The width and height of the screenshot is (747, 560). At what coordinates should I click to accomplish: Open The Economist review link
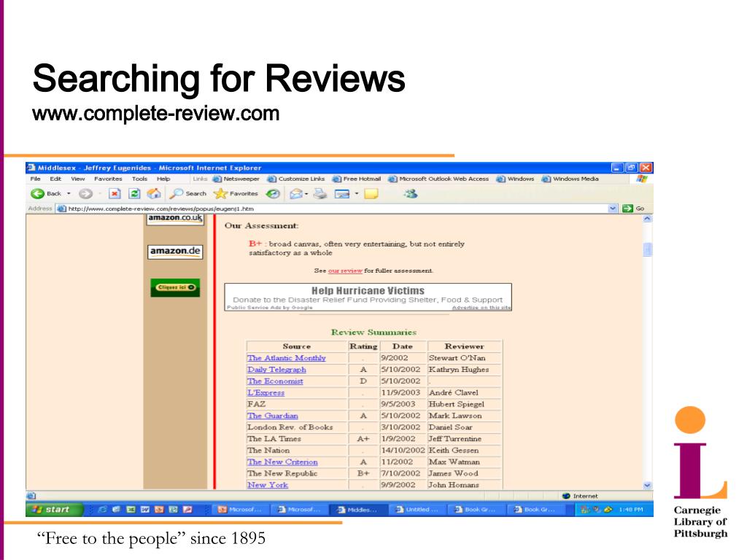275,381
